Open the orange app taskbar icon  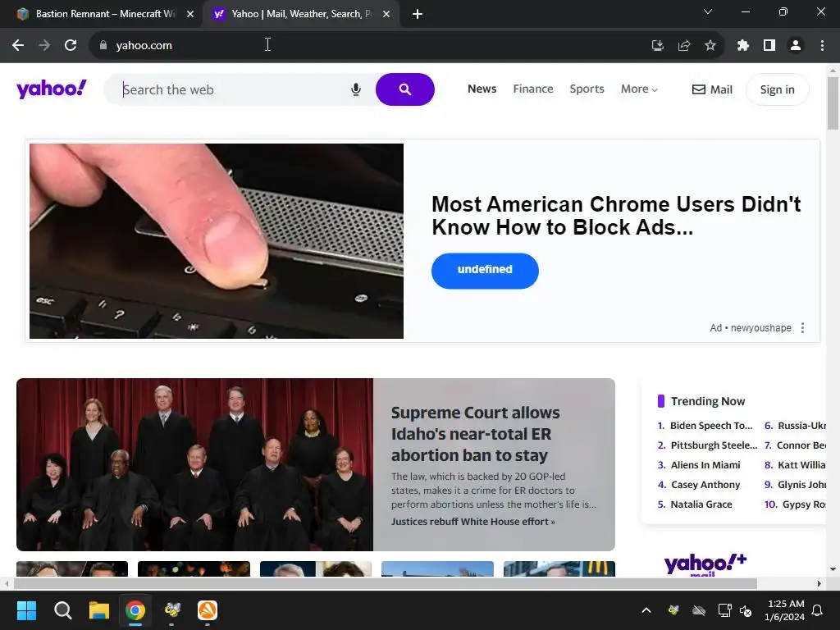[208, 610]
